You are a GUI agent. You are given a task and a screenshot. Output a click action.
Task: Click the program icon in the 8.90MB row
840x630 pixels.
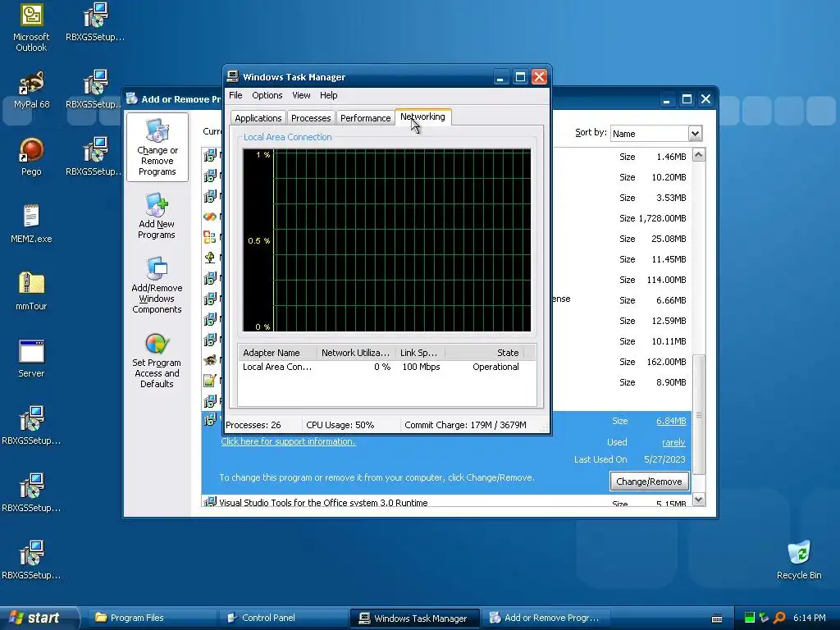pyautogui.click(x=210, y=381)
